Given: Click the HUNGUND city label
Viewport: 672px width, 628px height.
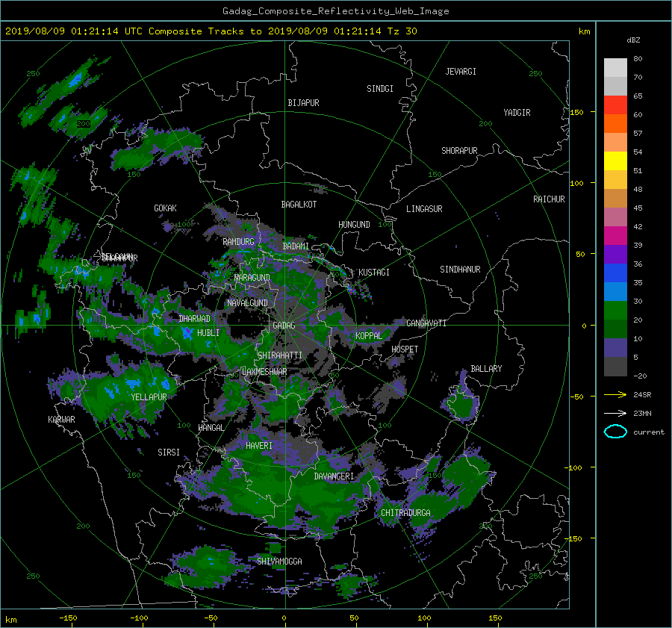Looking at the screenshot, I should click(354, 224).
